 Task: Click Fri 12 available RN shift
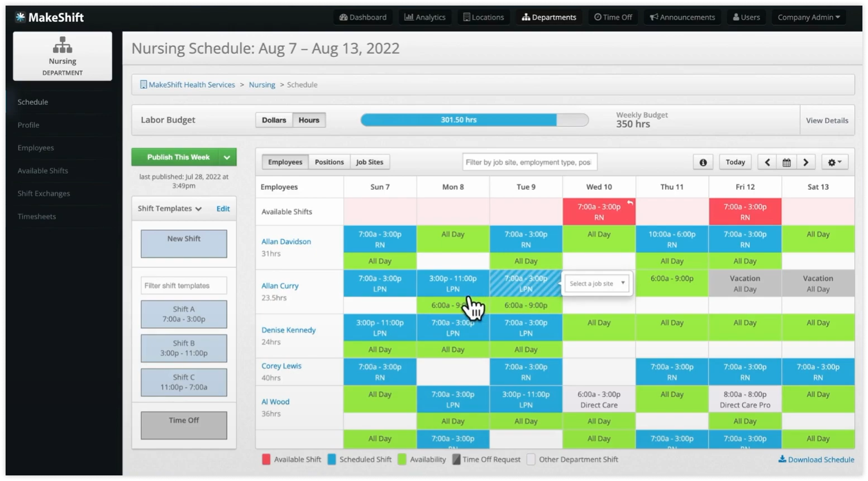click(x=745, y=211)
